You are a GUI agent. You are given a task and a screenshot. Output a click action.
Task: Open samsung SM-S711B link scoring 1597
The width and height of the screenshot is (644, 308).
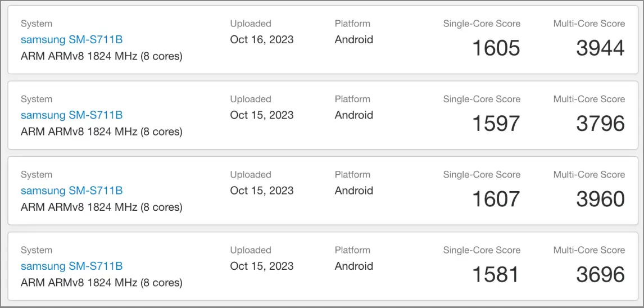72,115
